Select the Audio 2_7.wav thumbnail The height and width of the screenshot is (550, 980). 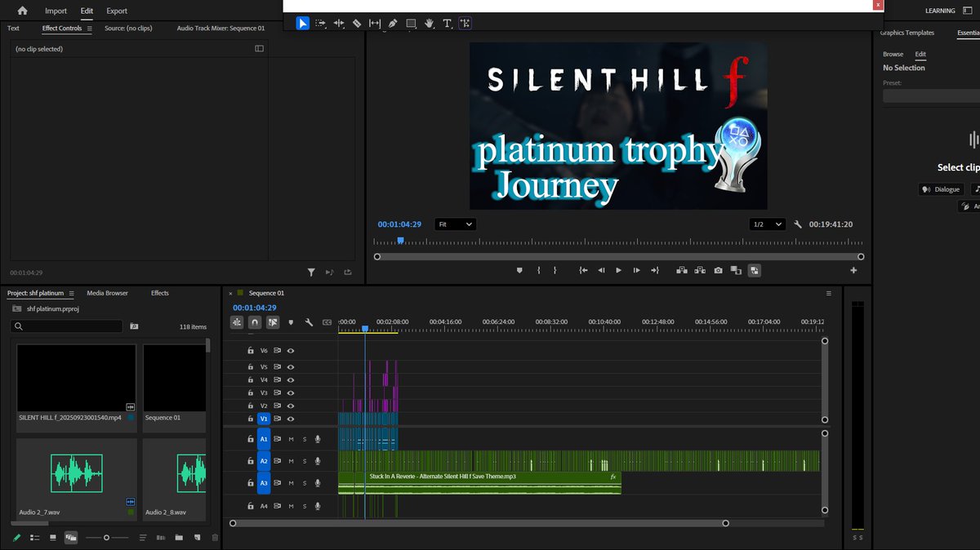tap(77, 472)
